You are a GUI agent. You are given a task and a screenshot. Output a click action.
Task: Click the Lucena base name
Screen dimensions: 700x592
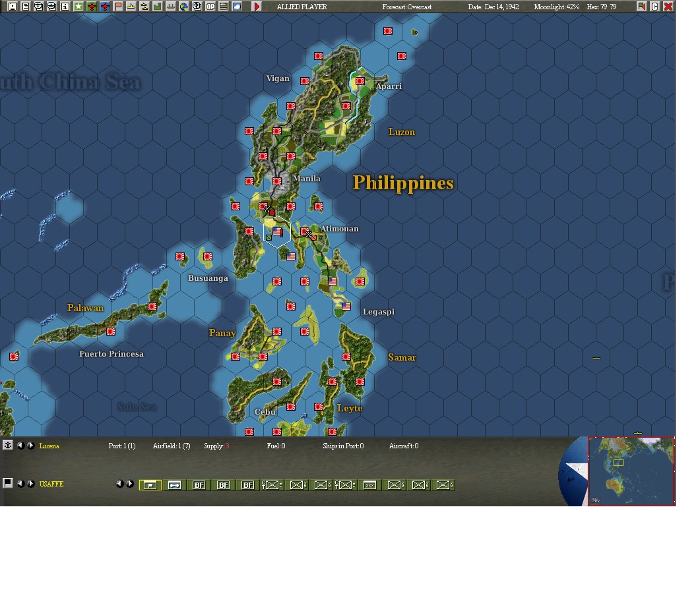point(49,446)
